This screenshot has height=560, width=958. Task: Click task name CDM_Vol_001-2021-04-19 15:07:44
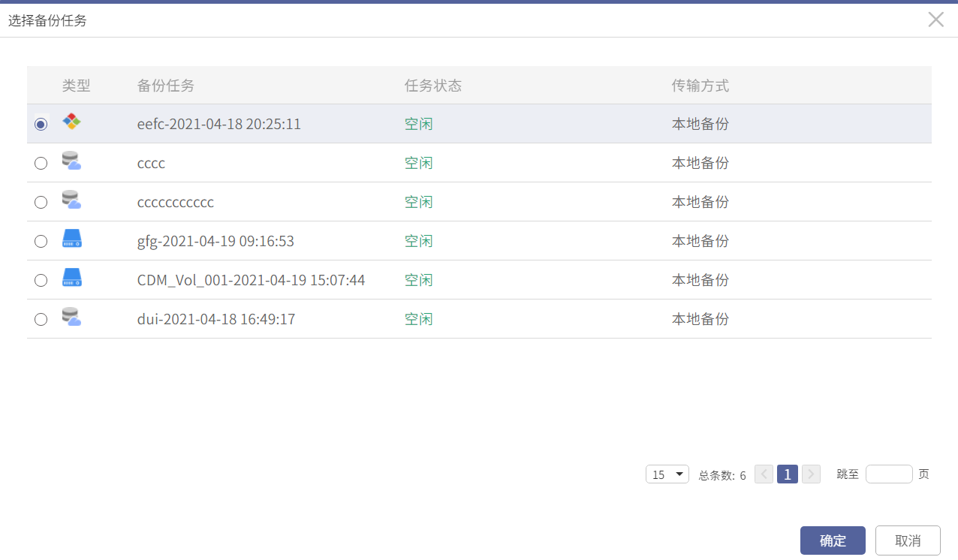coord(252,280)
